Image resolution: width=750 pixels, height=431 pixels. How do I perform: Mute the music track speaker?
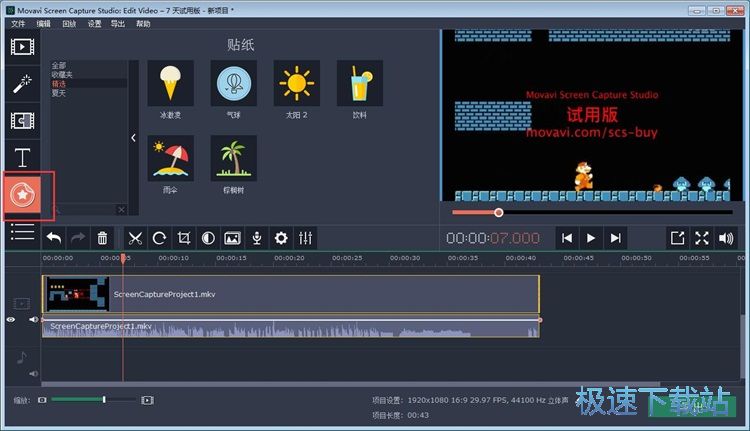click(33, 374)
